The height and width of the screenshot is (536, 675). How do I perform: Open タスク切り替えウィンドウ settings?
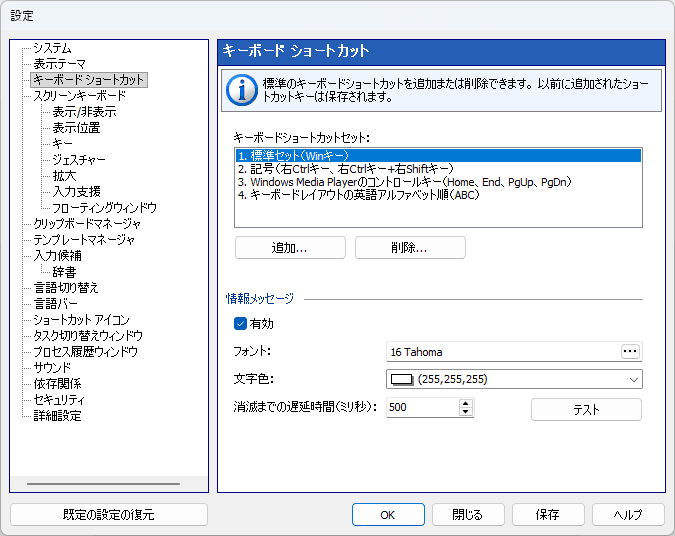click(88, 335)
